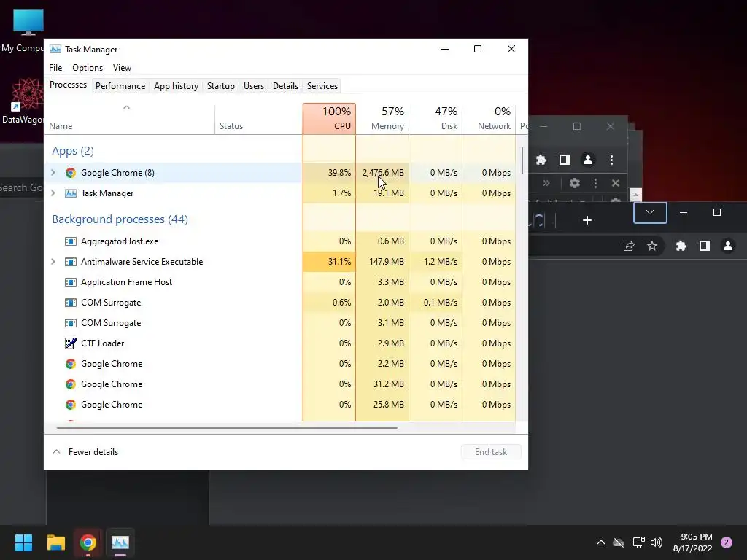Click the AggregatorHost.exe process icon
The image size is (747, 560).
point(71,241)
